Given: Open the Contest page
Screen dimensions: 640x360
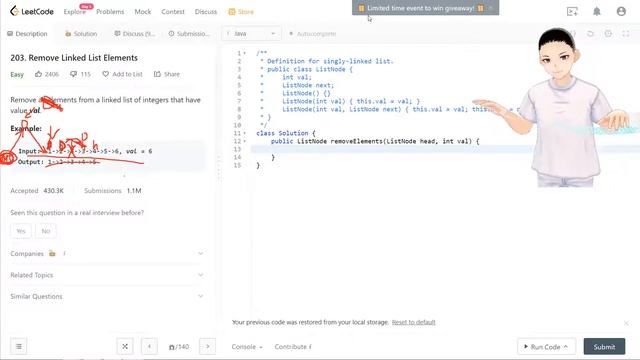Looking at the screenshot, I should click(x=173, y=12).
